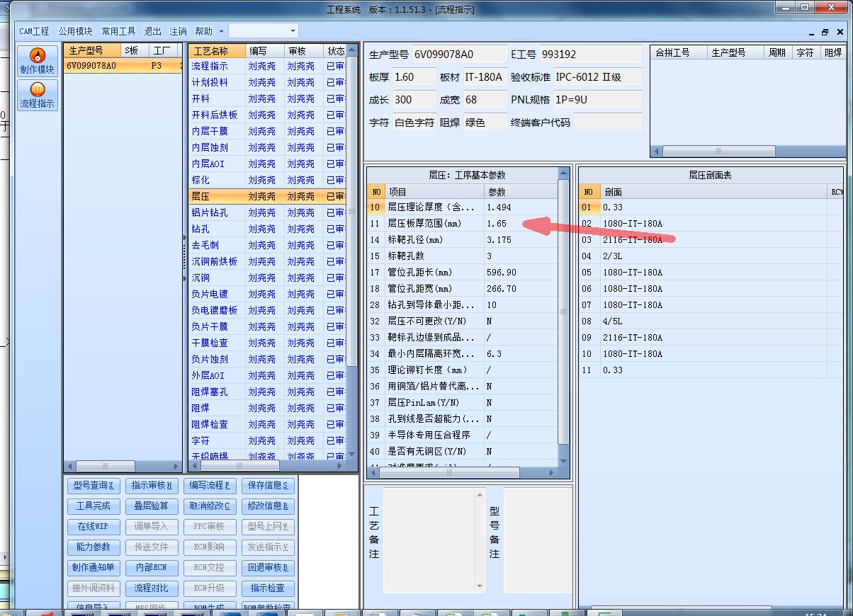The height and width of the screenshot is (616, 853).
Task: Select the 开料后烘板 process row
Action: 267,115
